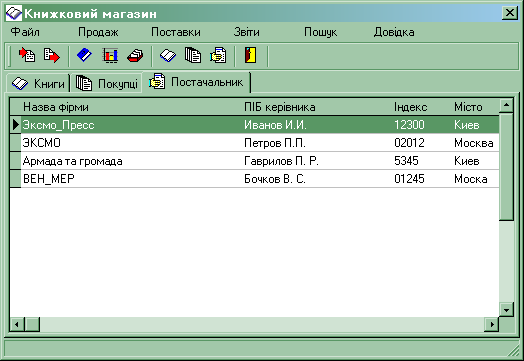Click the horizontal scrollbar right arrow
Screen dimensions: 524x361
pyautogui.click(x=492, y=324)
